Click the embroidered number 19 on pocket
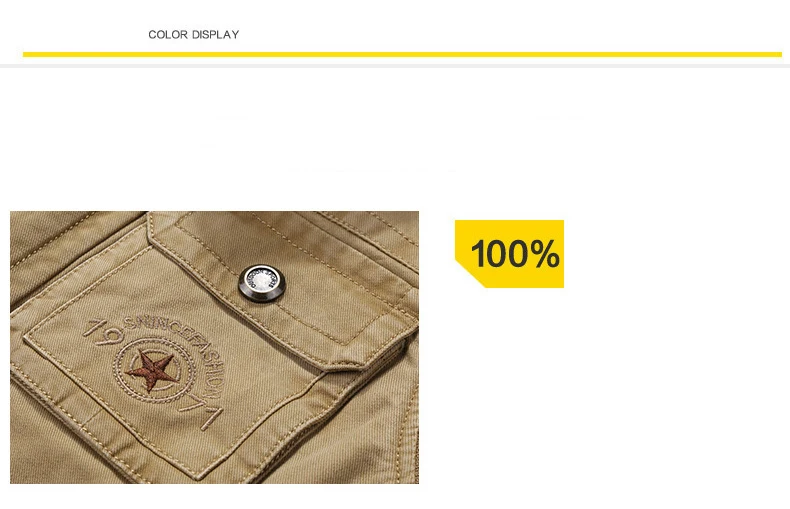Screen dimensions: 790x509 coord(103,332)
